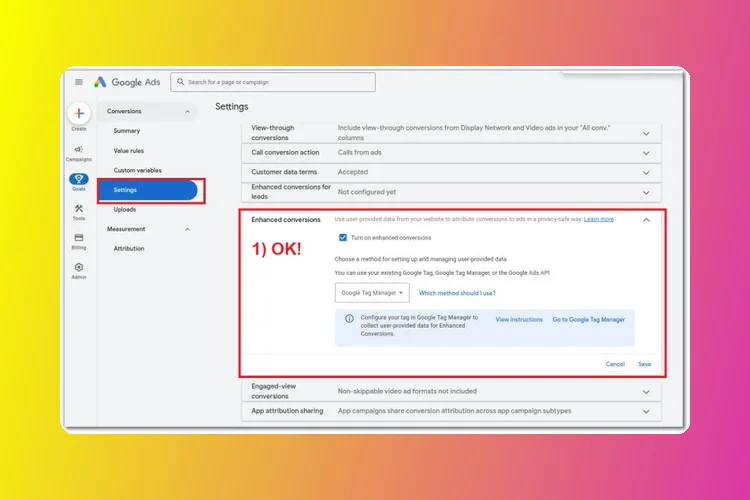The width and height of the screenshot is (750, 500).
Task: Open Value rules menu item
Action: pyautogui.click(x=129, y=150)
